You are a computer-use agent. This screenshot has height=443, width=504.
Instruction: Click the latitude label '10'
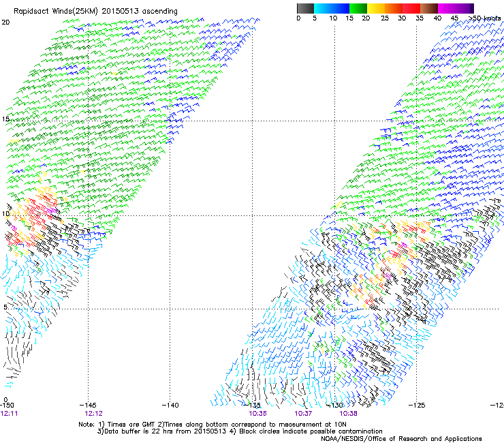click(x=5, y=214)
